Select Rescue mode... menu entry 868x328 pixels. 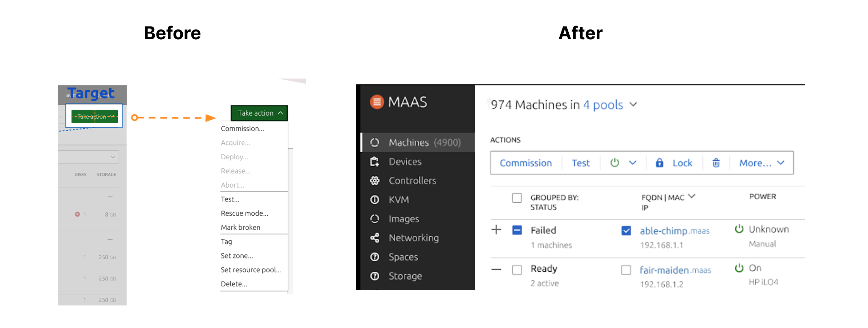click(244, 213)
